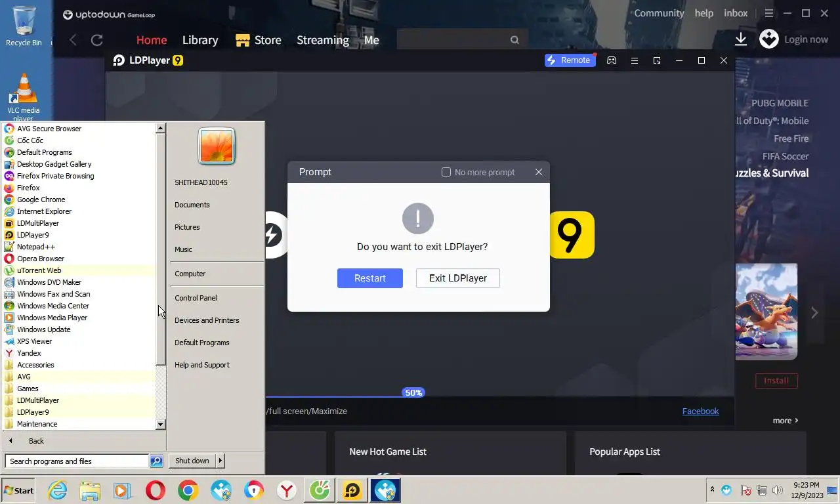Viewport: 840px width, 504px height.
Task: Click the Login now avatar icon
Action: point(769,39)
